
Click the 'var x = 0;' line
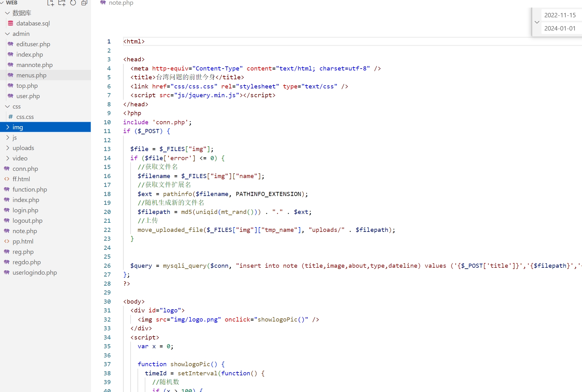tap(155, 346)
